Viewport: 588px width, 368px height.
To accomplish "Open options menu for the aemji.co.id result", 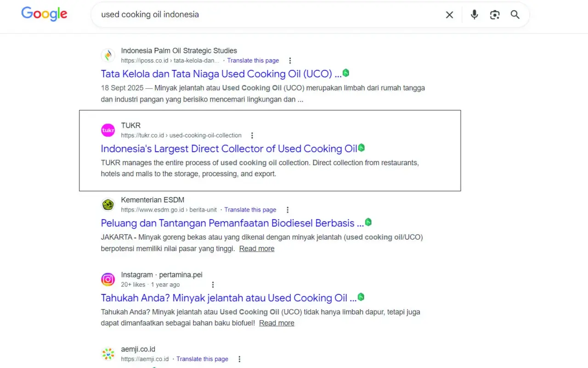I will 239,359.
